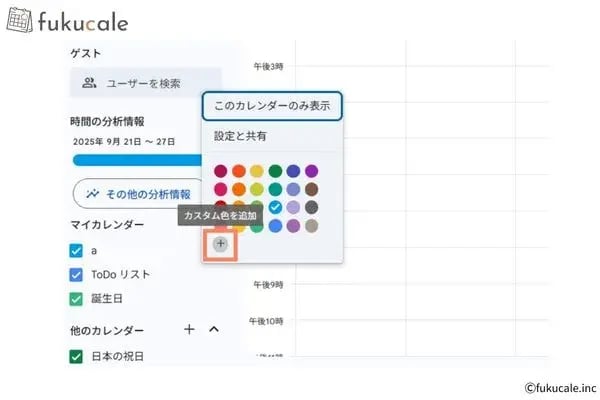The height and width of the screenshot is (400, 600).
Task: Uncheck the 'a' calendar checkbox
Action: click(76, 251)
